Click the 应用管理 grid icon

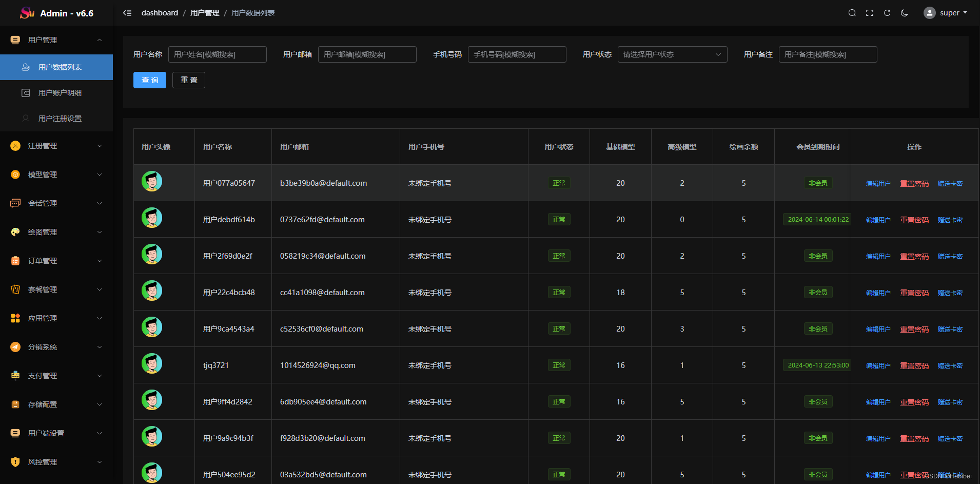pyautogui.click(x=15, y=318)
